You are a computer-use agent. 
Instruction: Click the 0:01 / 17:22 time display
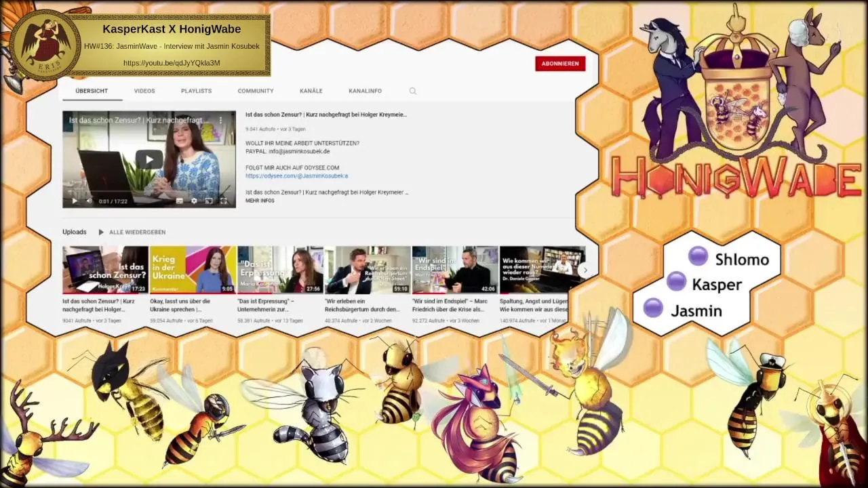[113, 201]
